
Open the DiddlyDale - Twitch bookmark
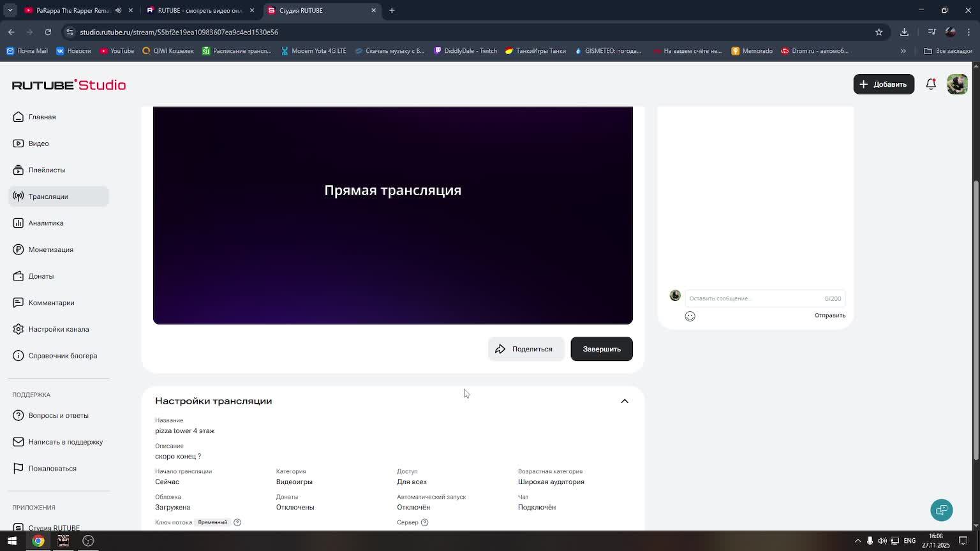[x=465, y=51]
